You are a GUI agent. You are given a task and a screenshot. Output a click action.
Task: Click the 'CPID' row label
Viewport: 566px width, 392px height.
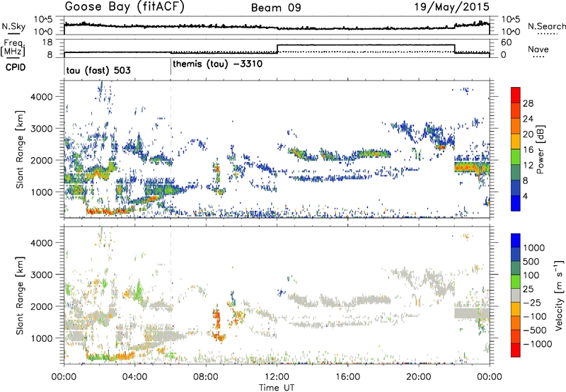coord(16,67)
